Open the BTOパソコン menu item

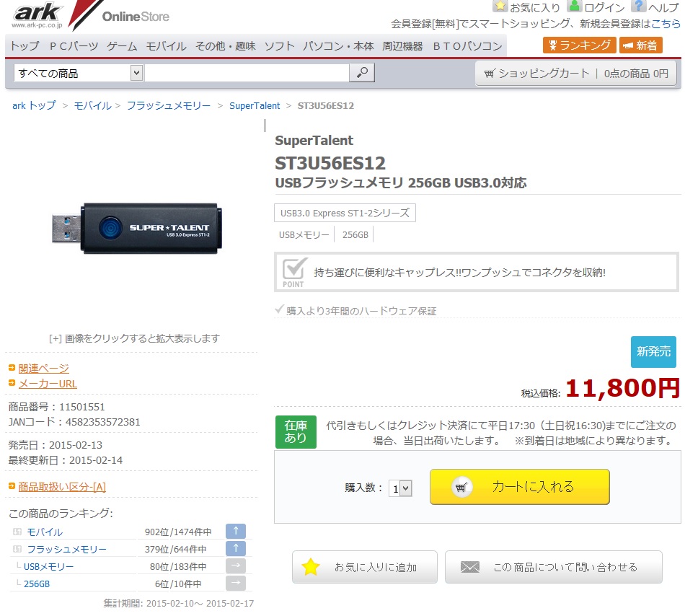(467, 46)
